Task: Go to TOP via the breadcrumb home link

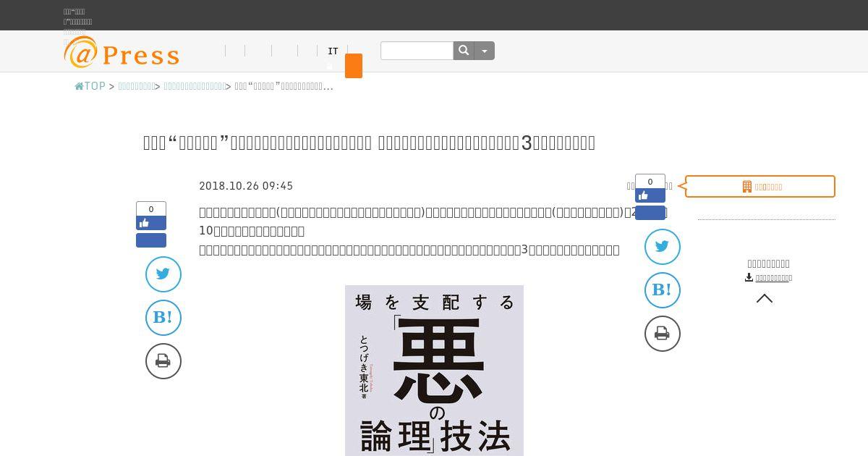Action: (x=90, y=86)
